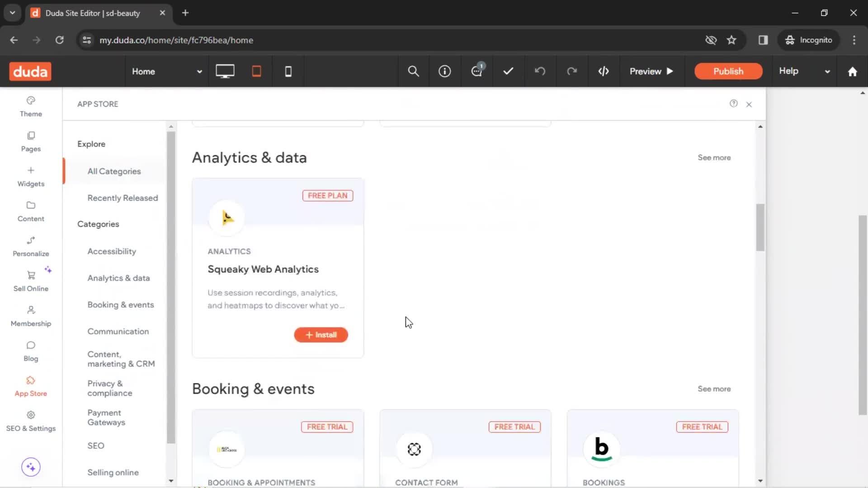Image resolution: width=868 pixels, height=488 pixels.
Task: Go to dashboard home icon
Action: 853,71
